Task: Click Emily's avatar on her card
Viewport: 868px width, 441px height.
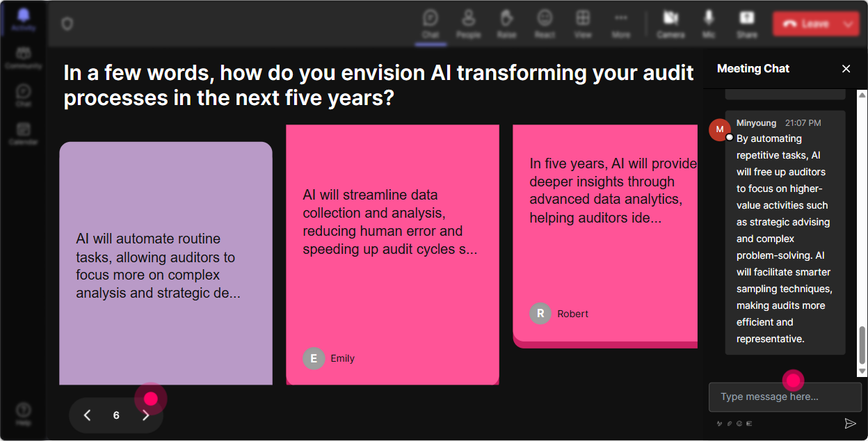Action: (314, 358)
